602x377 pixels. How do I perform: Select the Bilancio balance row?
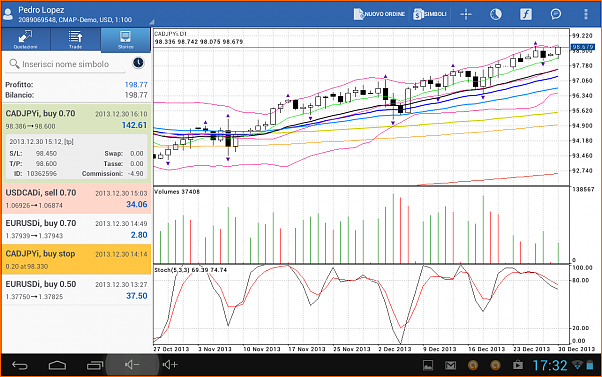[x=76, y=95]
